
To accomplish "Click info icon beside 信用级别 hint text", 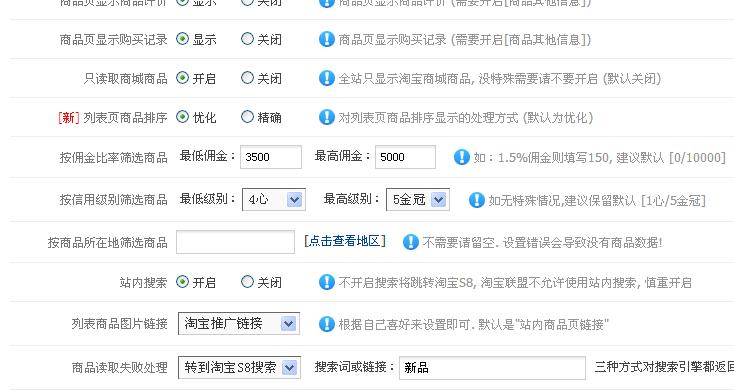I will 476,200.
